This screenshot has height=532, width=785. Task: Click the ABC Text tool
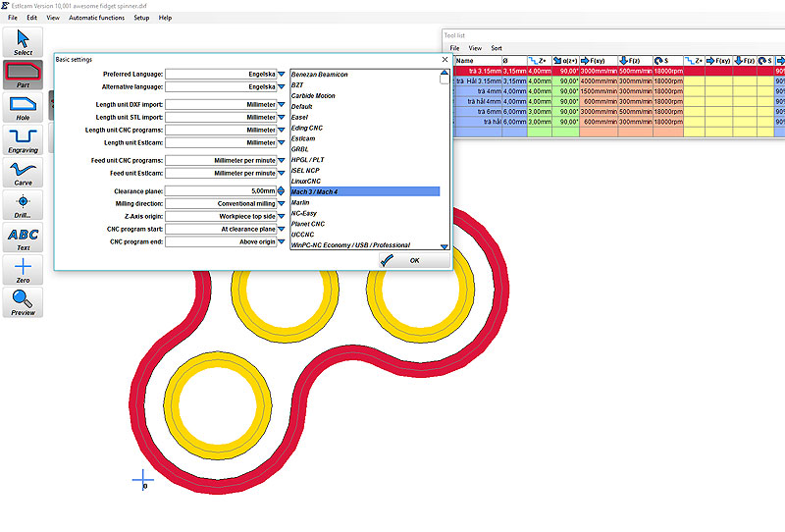[24, 238]
